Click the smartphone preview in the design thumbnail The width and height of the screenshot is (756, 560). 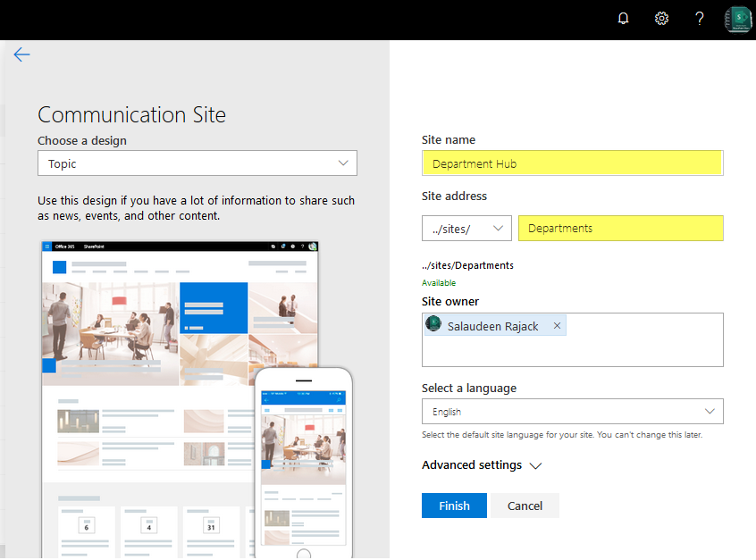(x=303, y=464)
